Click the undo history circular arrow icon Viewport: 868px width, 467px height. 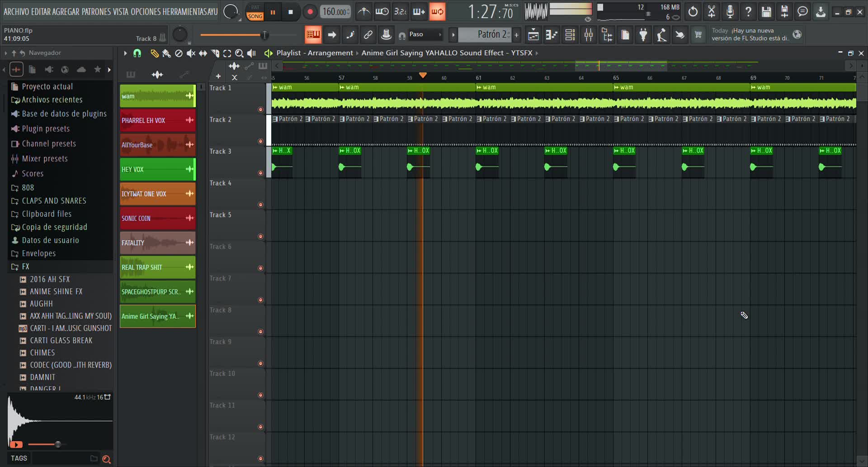693,12
